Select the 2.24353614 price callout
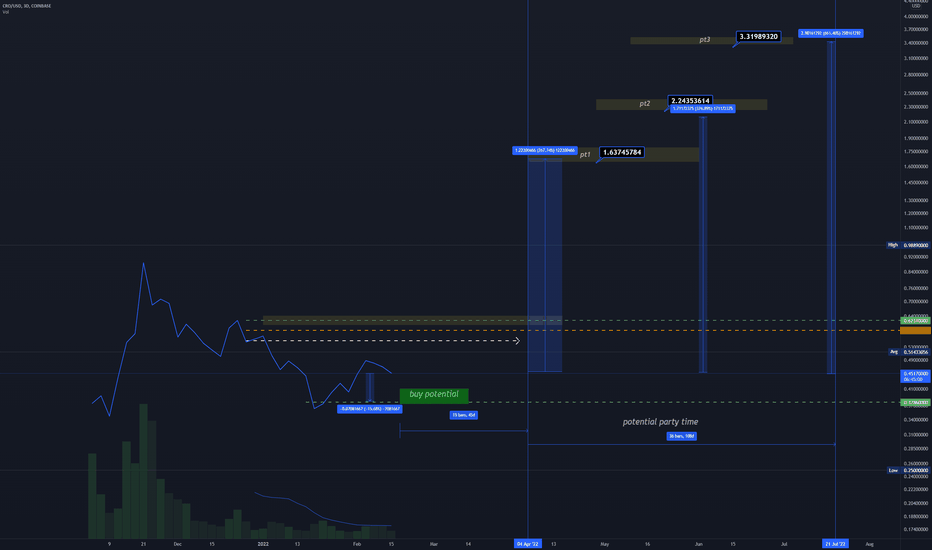932x550 pixels. (690, 100)
